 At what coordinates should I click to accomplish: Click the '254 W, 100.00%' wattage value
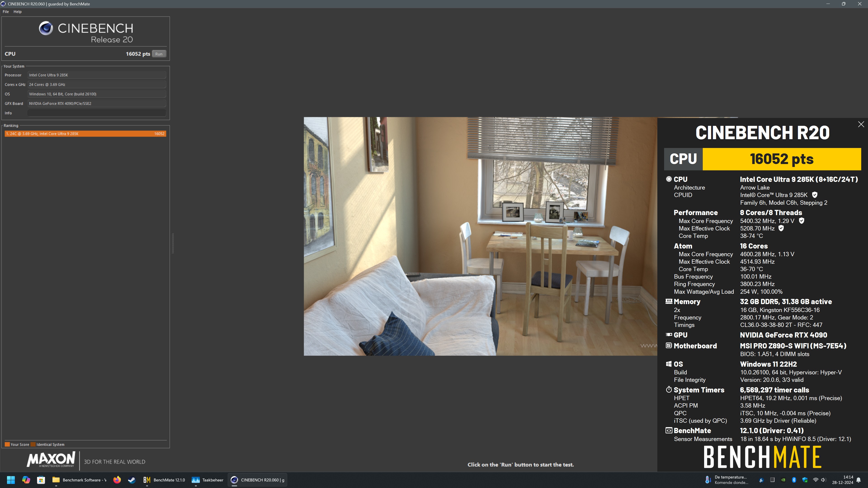click(x=761, y=292)
